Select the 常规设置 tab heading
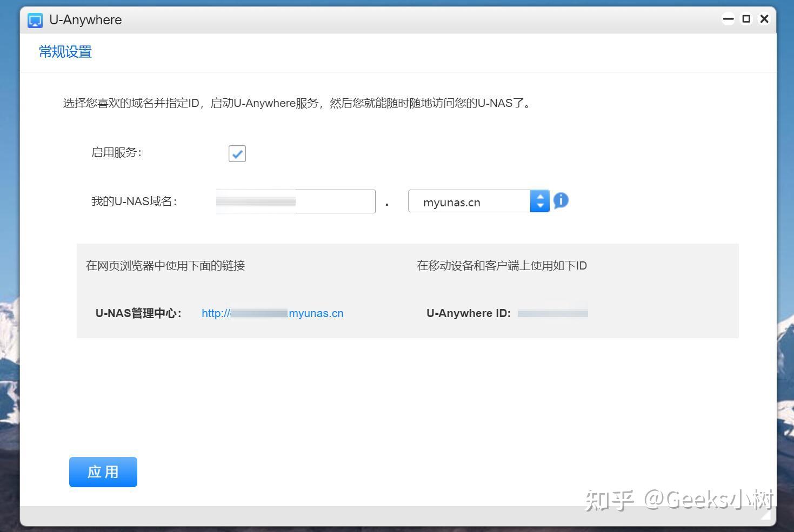 pyautogui.click(x=65, y=52)
